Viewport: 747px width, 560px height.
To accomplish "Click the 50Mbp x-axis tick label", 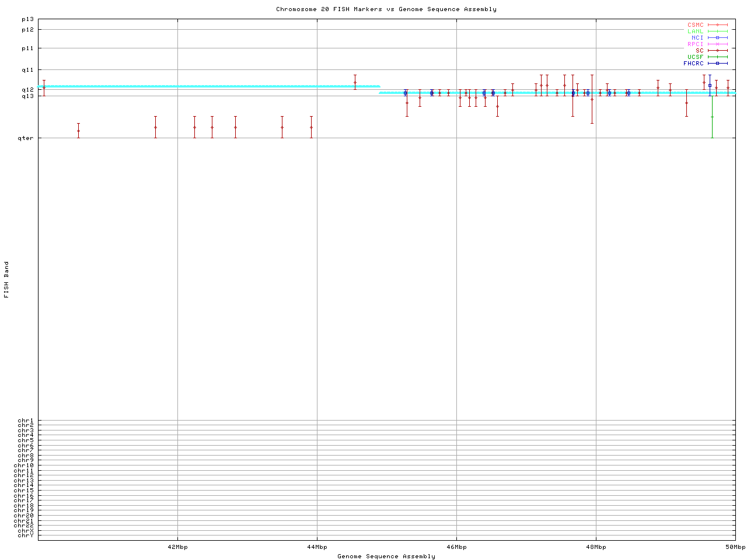I will (x=735, y=547).
